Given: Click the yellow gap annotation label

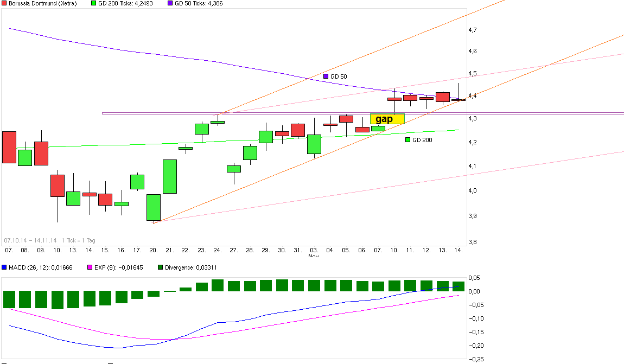Looking at the screenshot, I should 386,118.
